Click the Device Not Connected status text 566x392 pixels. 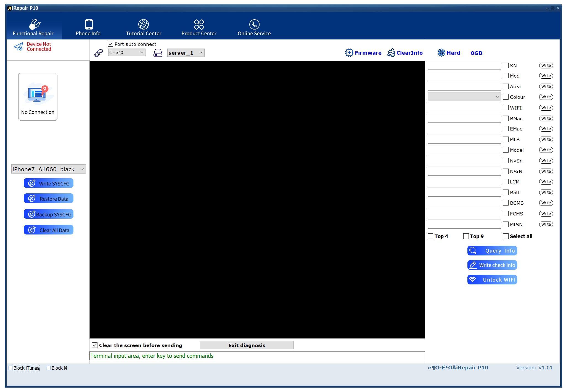pos(39,47)
